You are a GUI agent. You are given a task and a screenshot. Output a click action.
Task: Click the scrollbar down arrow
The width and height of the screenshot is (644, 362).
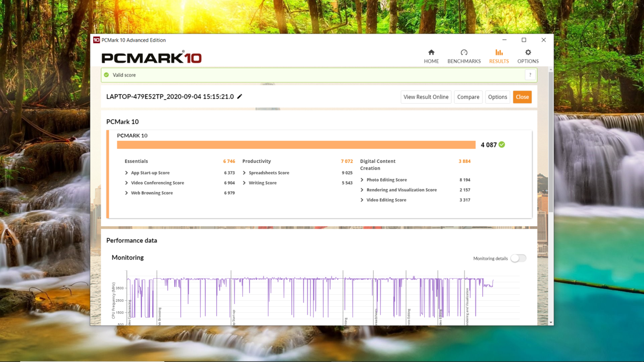point(551,322)
